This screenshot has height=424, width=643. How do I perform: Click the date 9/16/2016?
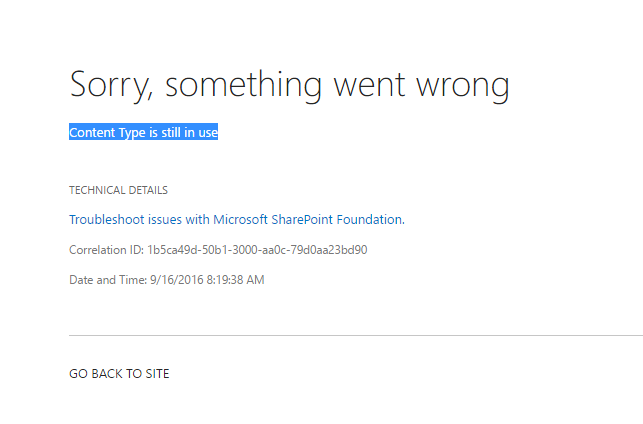tap(177, 280)
